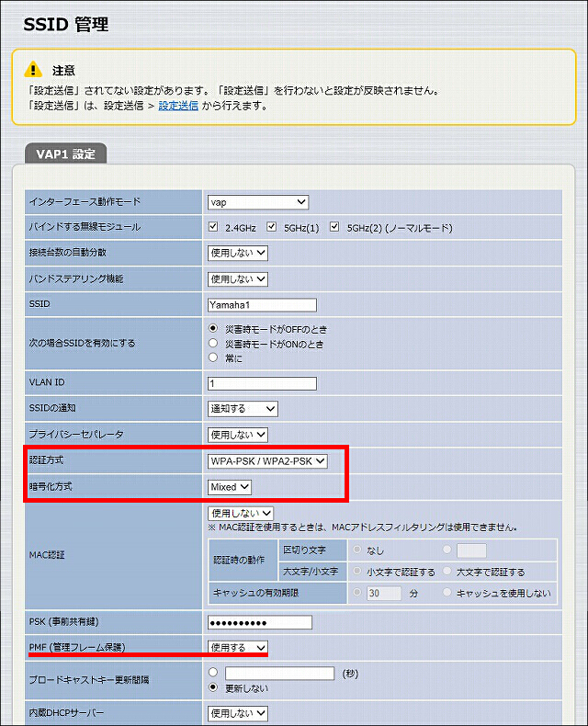The image size is (588, 726).
Task: Open the SSIDの通知 dropdown
Action: pos(243,409)
